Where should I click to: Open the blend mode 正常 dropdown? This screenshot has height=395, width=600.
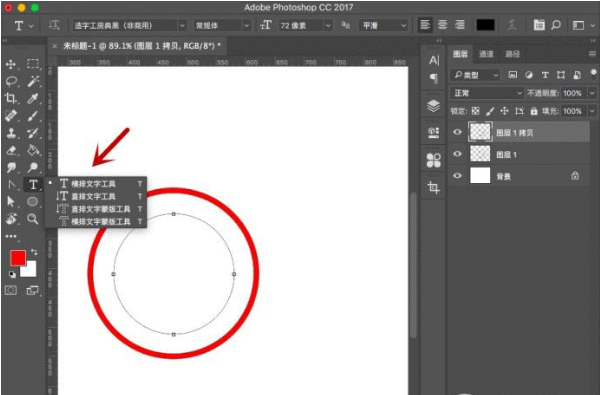487,93
